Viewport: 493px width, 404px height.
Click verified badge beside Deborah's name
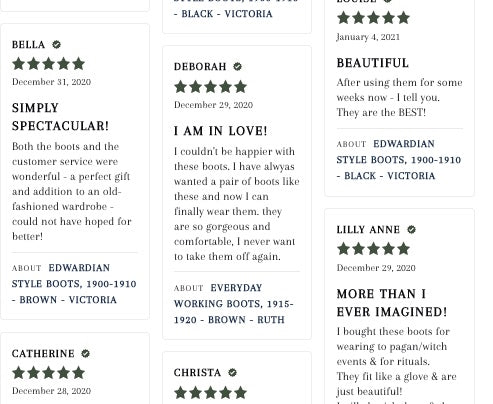pyautogui.click(x=237, y=67)
